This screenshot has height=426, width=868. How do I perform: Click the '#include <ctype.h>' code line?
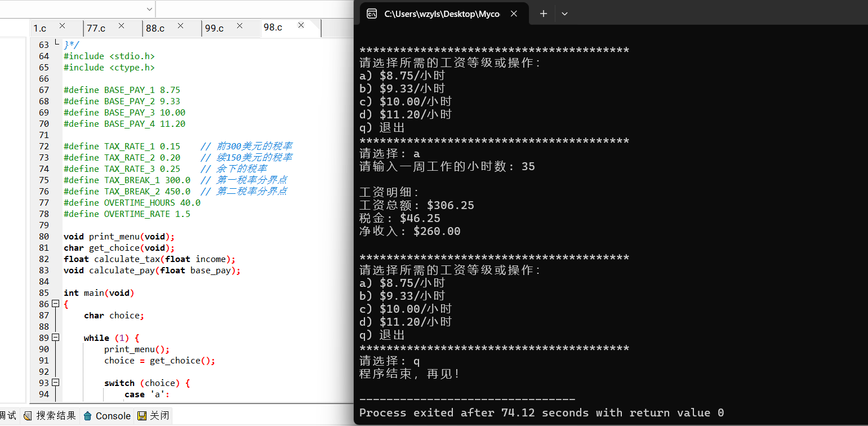(109, 68)
